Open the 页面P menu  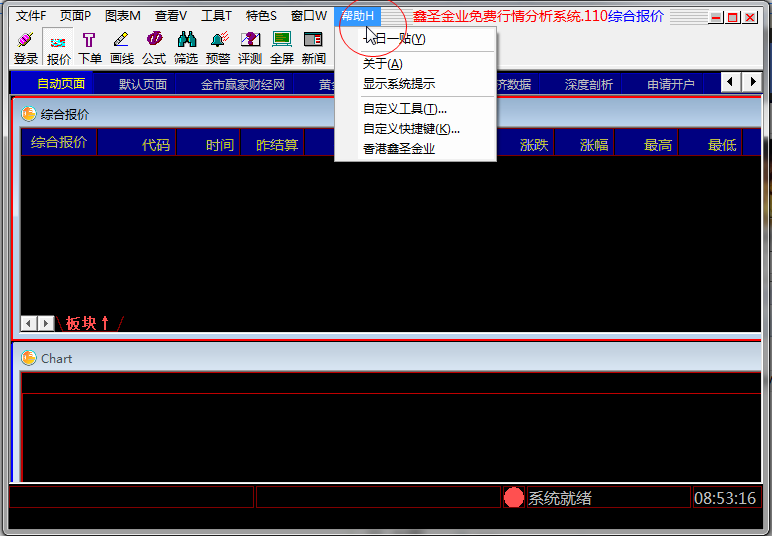[x=75, y=16]
